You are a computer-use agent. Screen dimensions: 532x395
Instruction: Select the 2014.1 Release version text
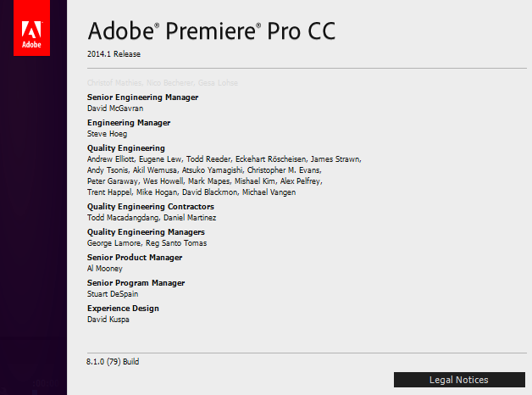114,54
